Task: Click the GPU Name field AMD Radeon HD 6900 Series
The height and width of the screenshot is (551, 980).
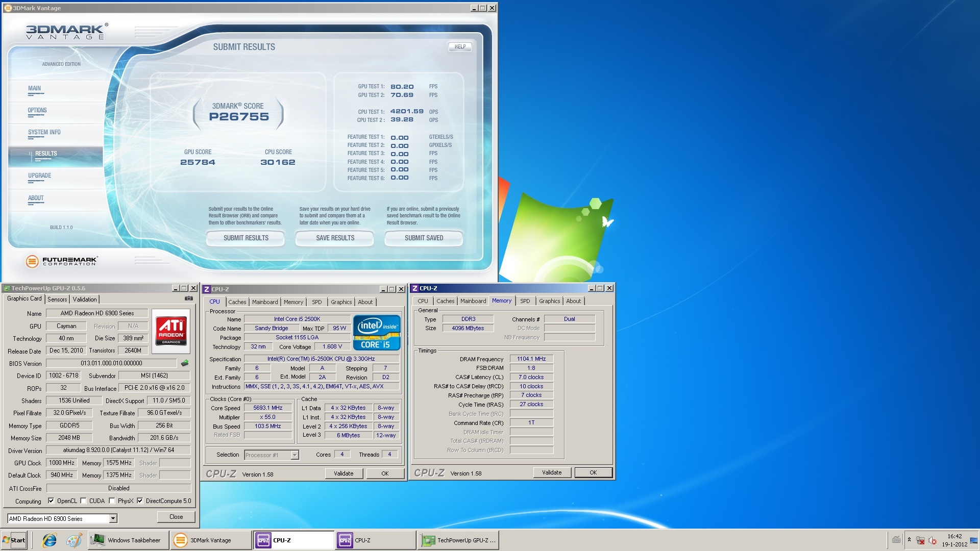Action: tap(97, 313)
